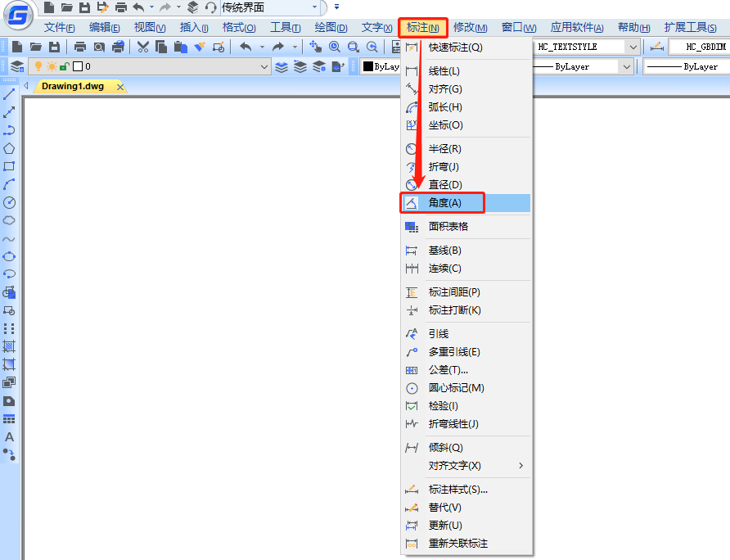Select the Multiline text tool
730x560 pixels.
(x=9, y=437)
